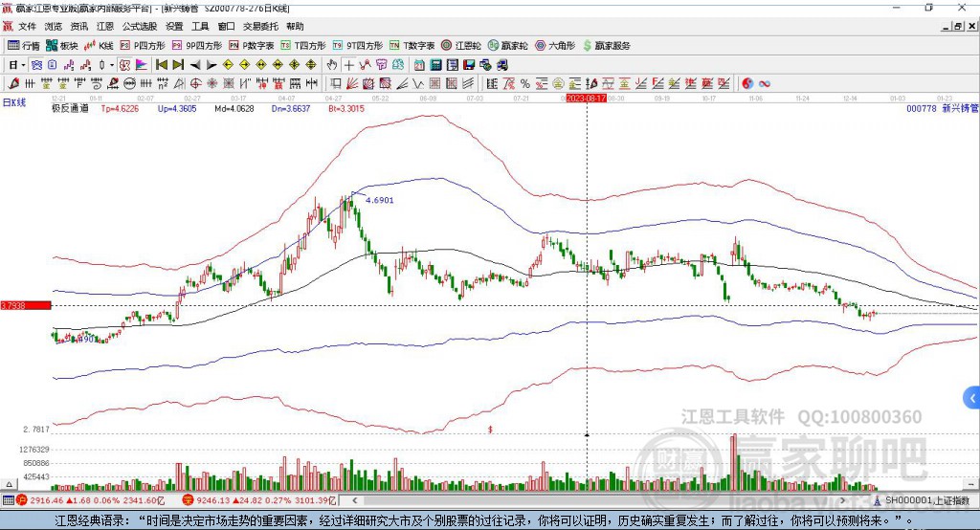The width and height of the screenshot is (980, 530).
Task: Launch the 赢家轮 wheel tool
Action: tap(507, 46)
